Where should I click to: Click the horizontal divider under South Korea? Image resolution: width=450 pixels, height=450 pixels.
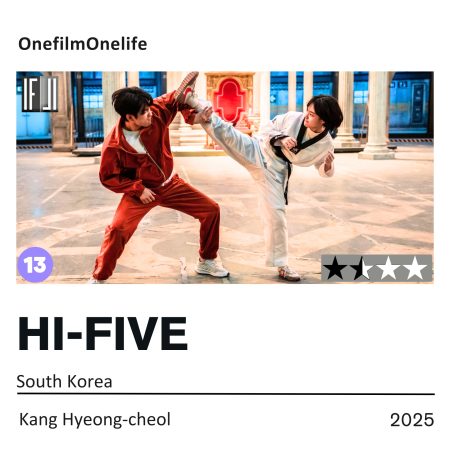pos(226,394)
